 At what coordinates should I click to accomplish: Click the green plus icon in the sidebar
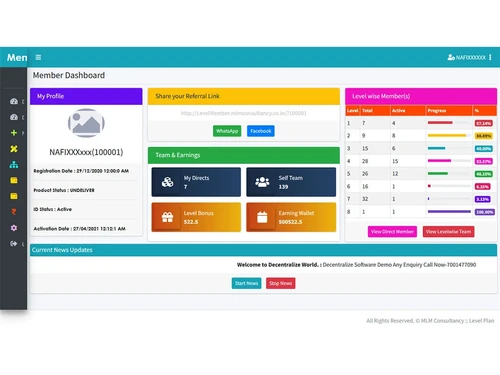point(14,133)
